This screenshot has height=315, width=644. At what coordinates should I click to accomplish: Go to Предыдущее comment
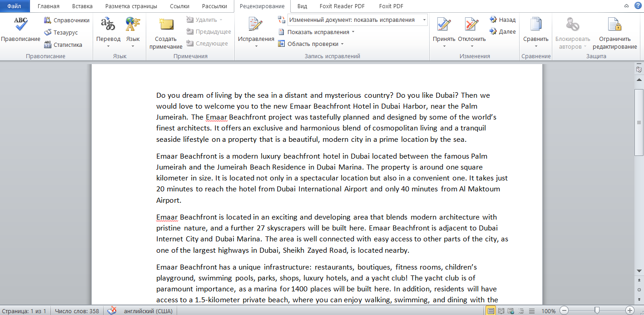(209, 32)
